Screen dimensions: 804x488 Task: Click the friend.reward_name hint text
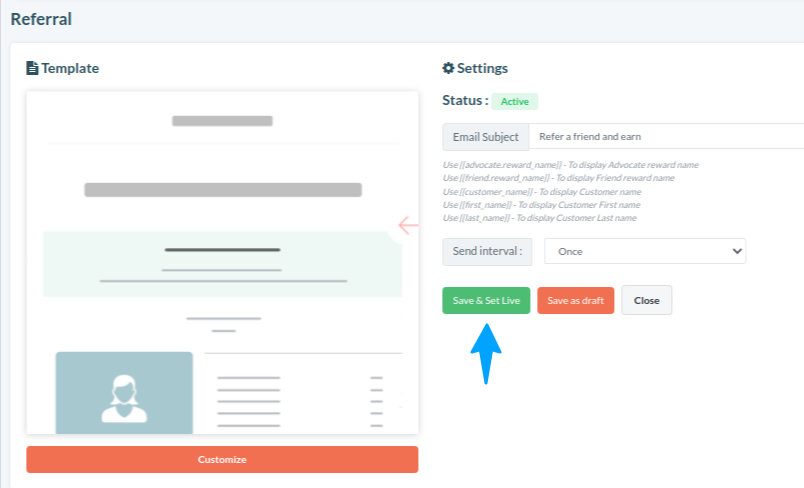point(558,178)
